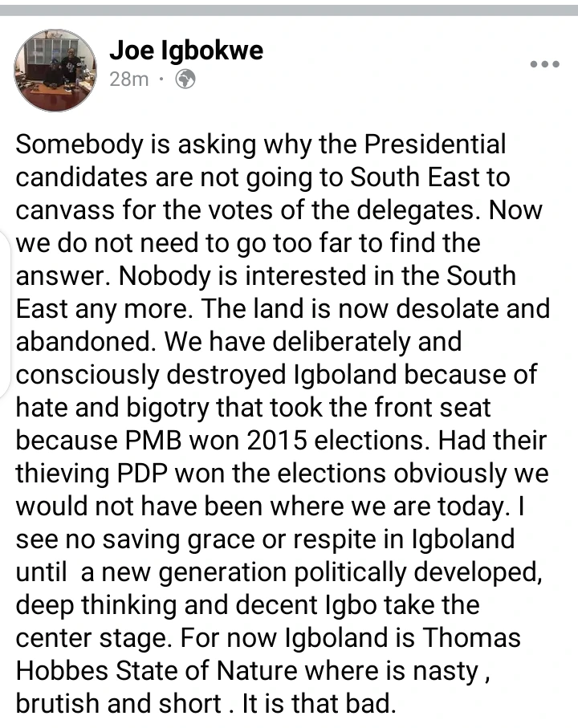Click the final line "brutish and short"
This screenshot has width=578, height=728.
pyautogui.click(x=206, y=705)
